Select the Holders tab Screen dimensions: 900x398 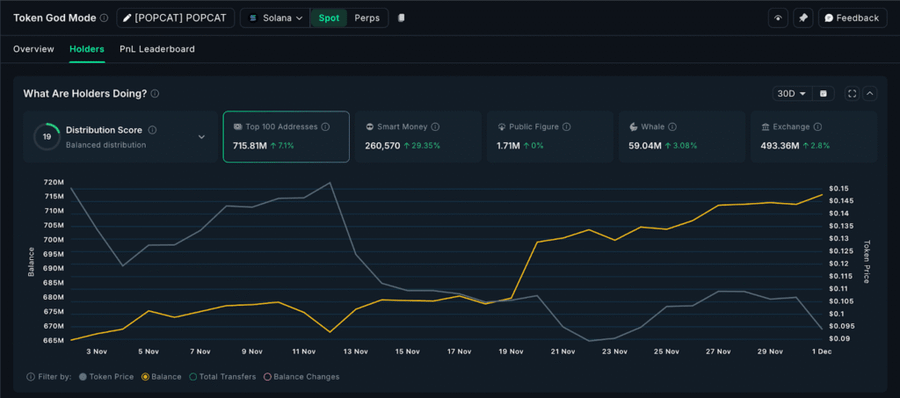pyautogui.click(x=87, y=49)
